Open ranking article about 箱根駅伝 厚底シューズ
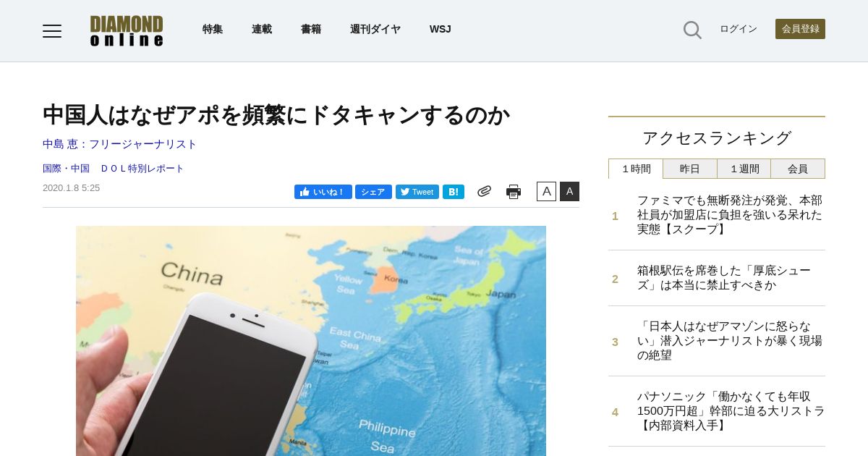This screenshot has height=456, width=868. [724, 278]
